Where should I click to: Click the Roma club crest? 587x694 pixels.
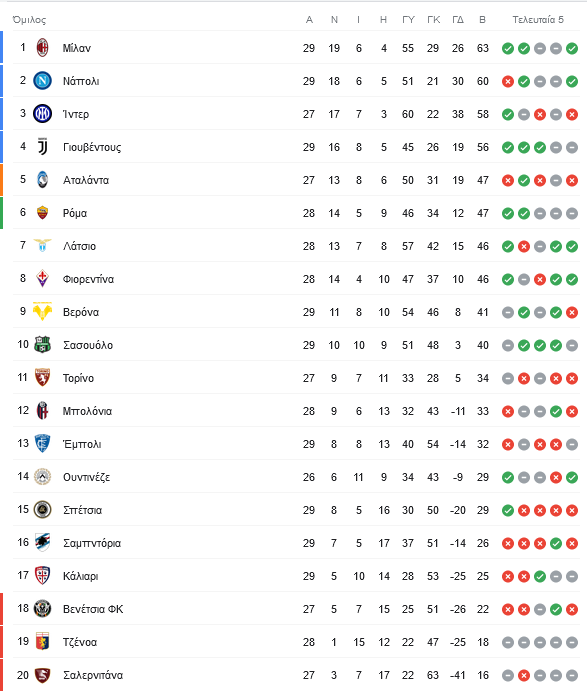[42, 213]
